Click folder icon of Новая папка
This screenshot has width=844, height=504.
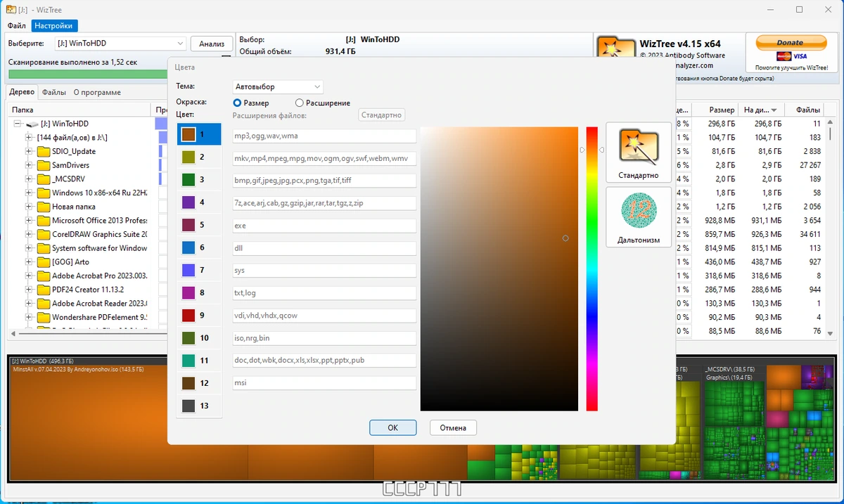coord(44,207)
